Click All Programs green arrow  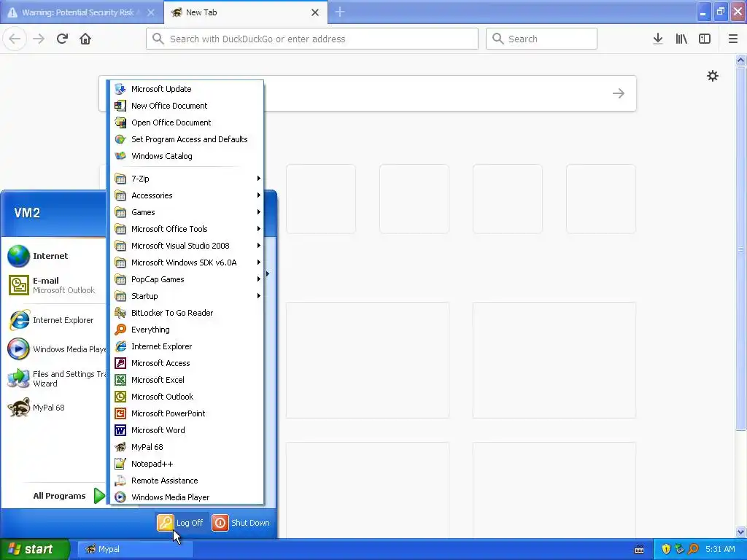click(x=99, y=496)
